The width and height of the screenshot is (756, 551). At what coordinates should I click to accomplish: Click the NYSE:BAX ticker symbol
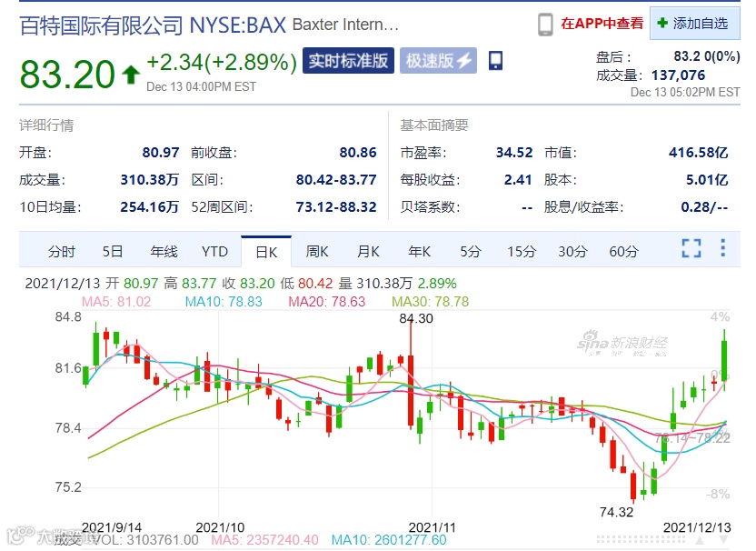[x=238, y=25]
